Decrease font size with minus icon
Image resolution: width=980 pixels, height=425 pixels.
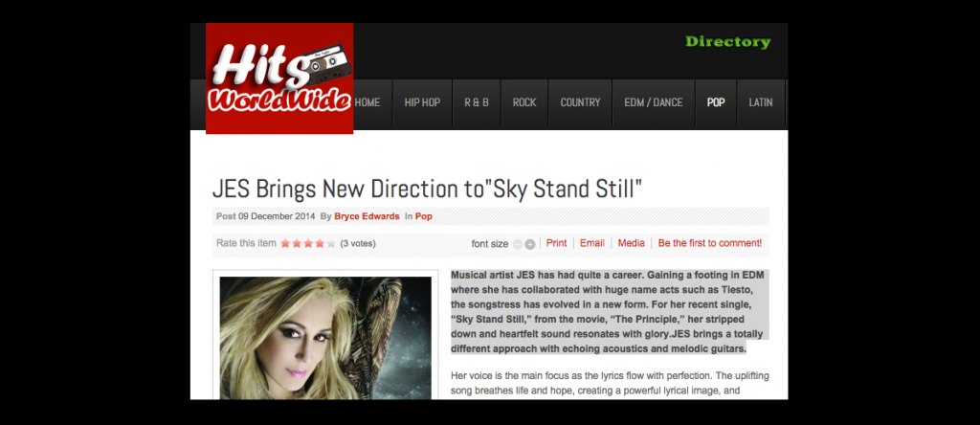pos(518,244)
